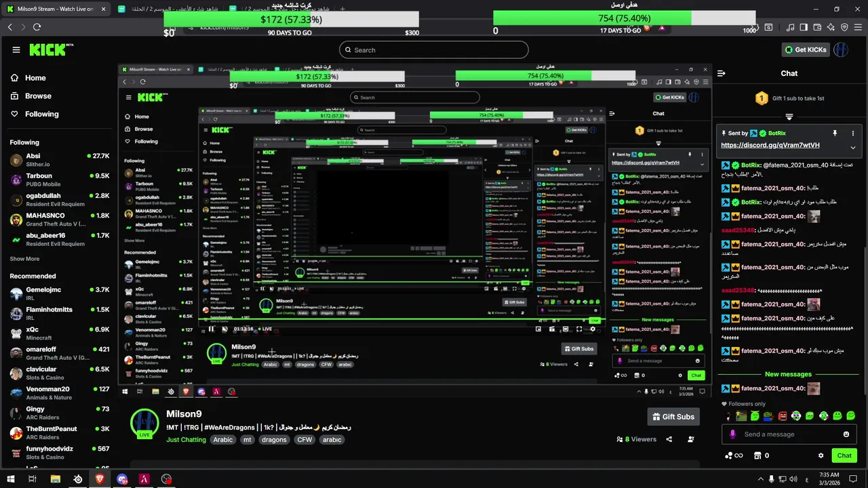Screen dimensions: 868x488
Task: Open user profile avatar menu
Action: 841,49
